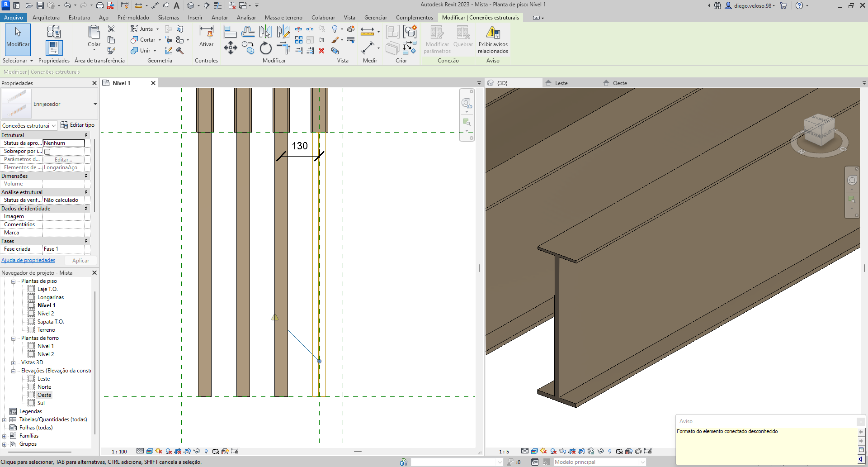Click the Align tool icon
This screenshot has width=868, height=467.
[x=230, y=31]
